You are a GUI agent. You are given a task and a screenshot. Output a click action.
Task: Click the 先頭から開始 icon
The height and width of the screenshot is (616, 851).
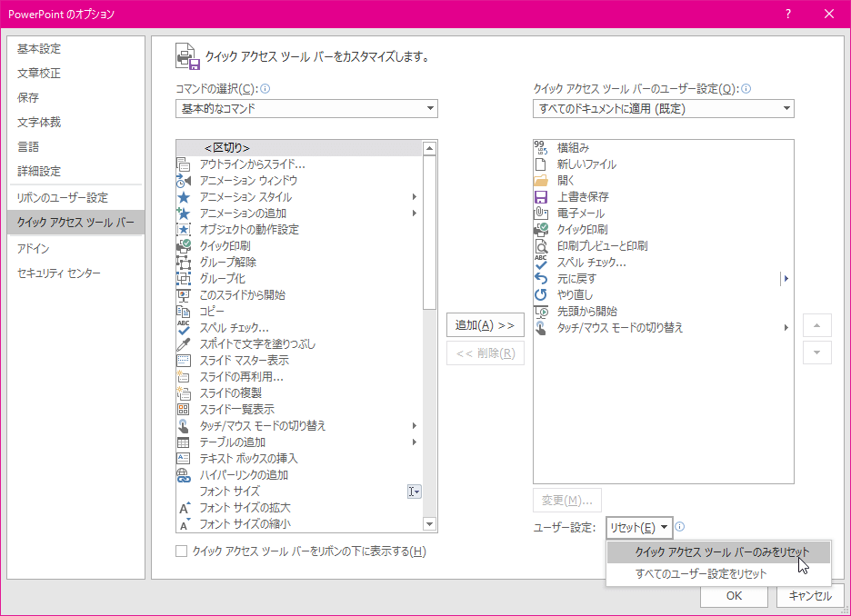click(541, 312)
